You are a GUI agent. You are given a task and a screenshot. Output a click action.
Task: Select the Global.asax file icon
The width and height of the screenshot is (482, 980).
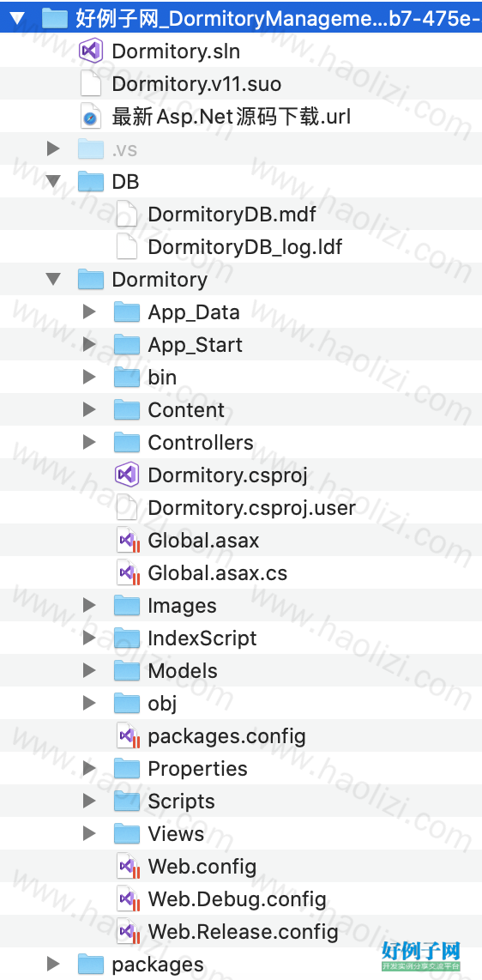click(x=128, y=540)
